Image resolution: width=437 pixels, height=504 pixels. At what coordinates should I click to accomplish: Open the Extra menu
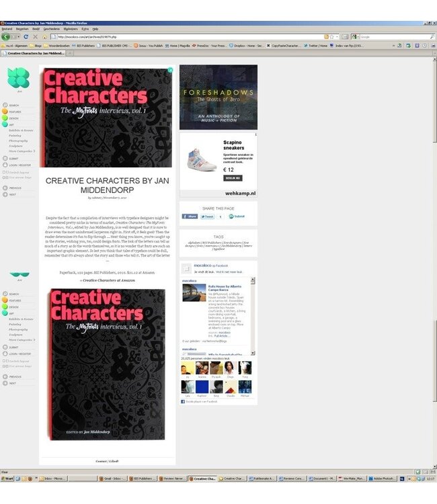[x=85, y=29]
